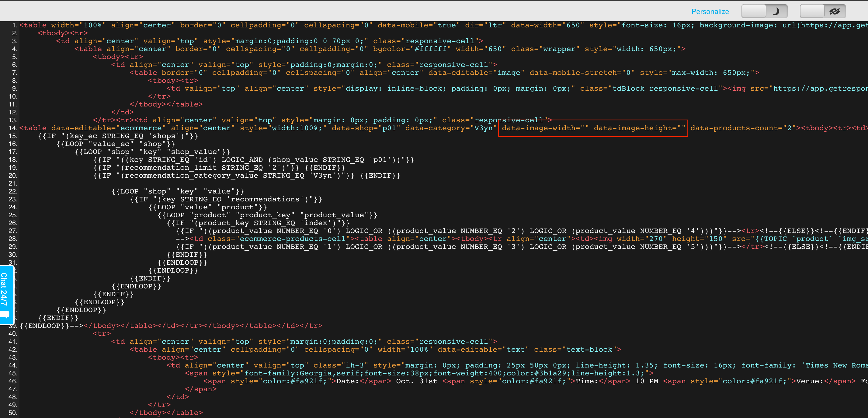The width and height of the screenshot is (868, 418).
Task: Click the <tr> tag on line 40
Action: click(102, 334)
